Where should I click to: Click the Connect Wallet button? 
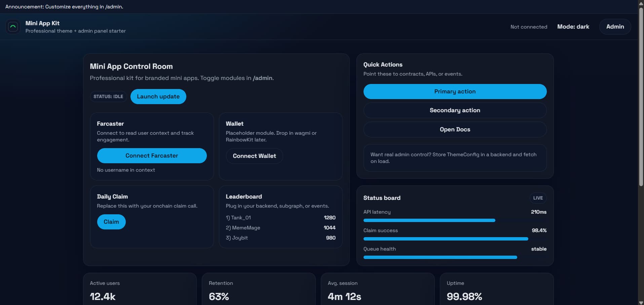[x=254, y=156]
